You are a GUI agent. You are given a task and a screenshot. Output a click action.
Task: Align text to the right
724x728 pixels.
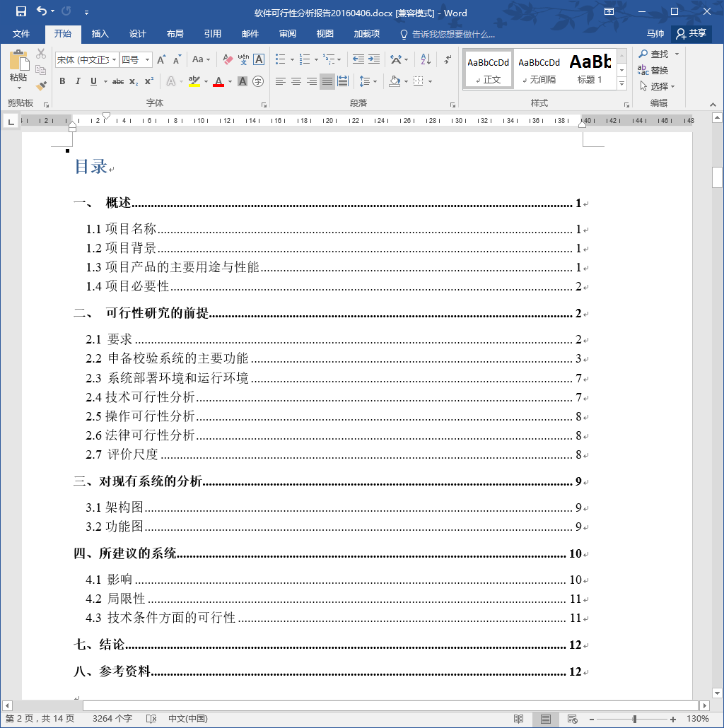[312, 82]
